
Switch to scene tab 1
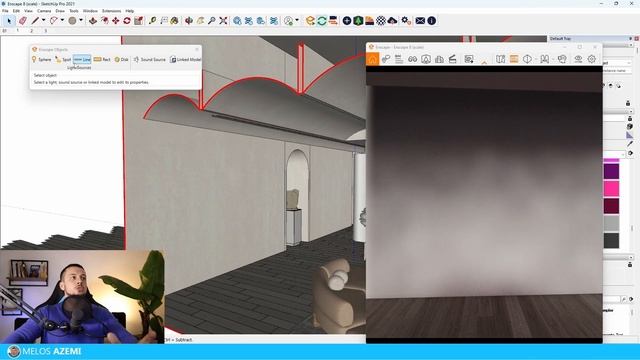click(17, 31)
